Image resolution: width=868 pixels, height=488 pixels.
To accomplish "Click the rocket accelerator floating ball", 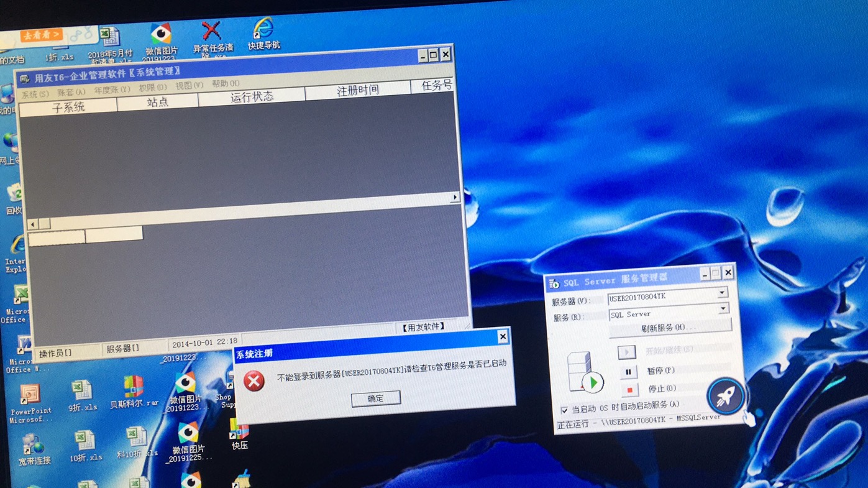I will pyautogui.click(x=725, y=396).
